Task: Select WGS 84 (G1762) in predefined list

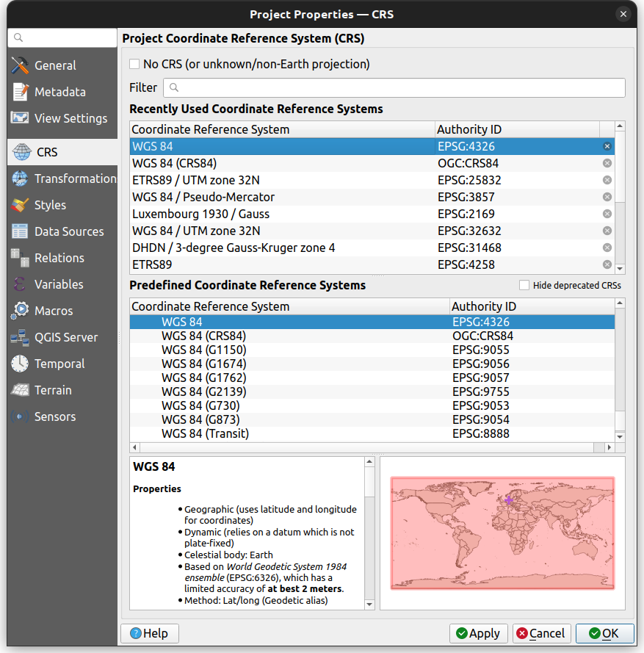Action: tap(372, 378)
